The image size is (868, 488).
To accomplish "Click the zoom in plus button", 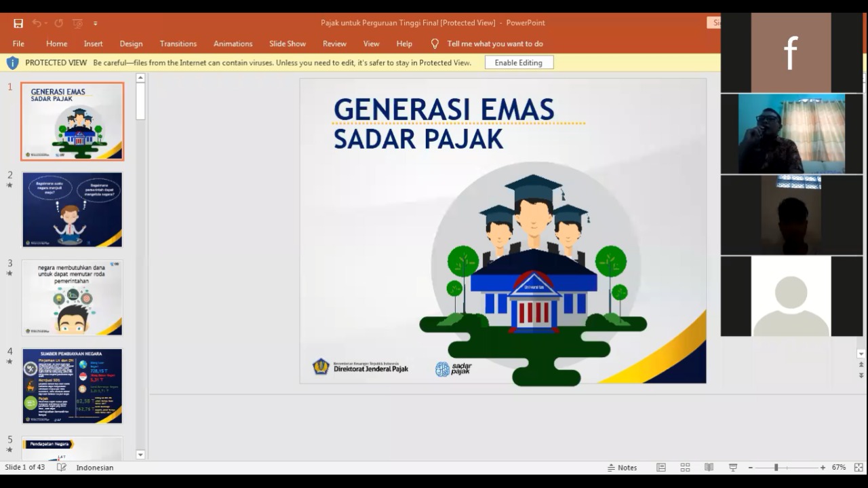I will point(823,468).
